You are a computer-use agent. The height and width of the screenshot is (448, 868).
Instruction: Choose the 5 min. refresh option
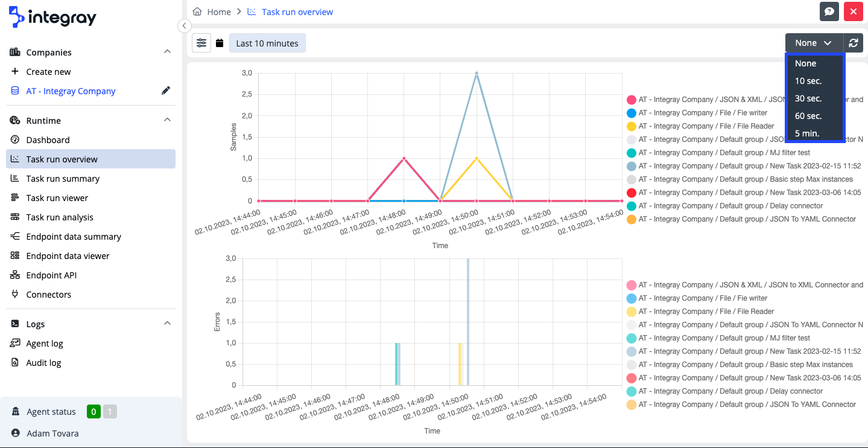coord(807,133)
